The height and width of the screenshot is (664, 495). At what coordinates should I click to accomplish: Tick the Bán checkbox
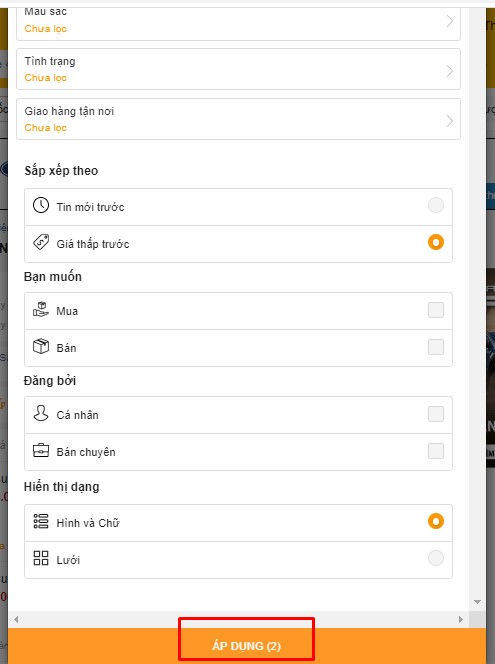click(x=436, y=347)
